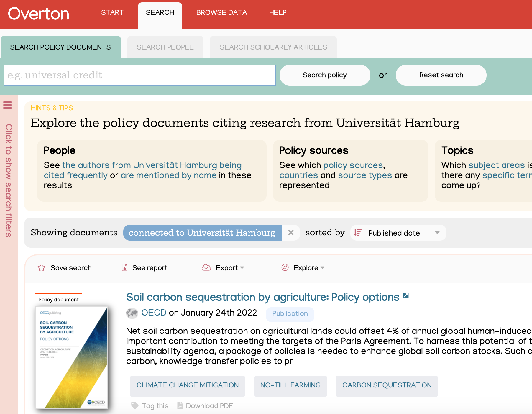Click the Download PDF icon

(180, 405)
